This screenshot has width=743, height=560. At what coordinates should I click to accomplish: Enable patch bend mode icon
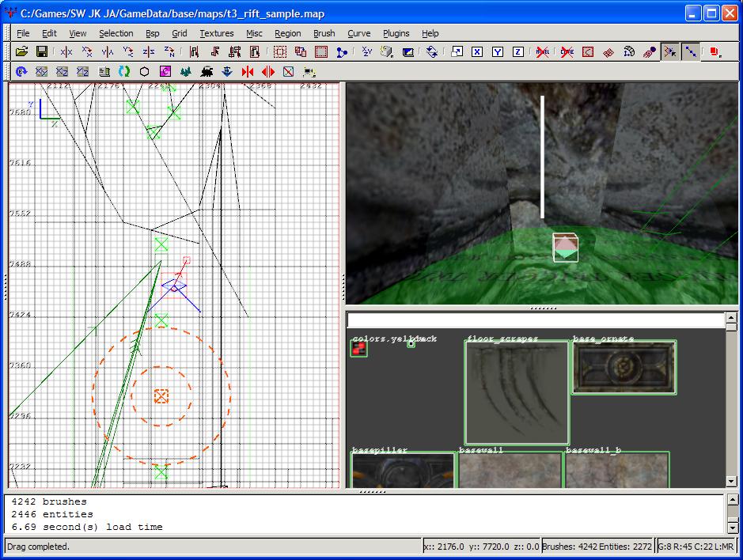629,51
